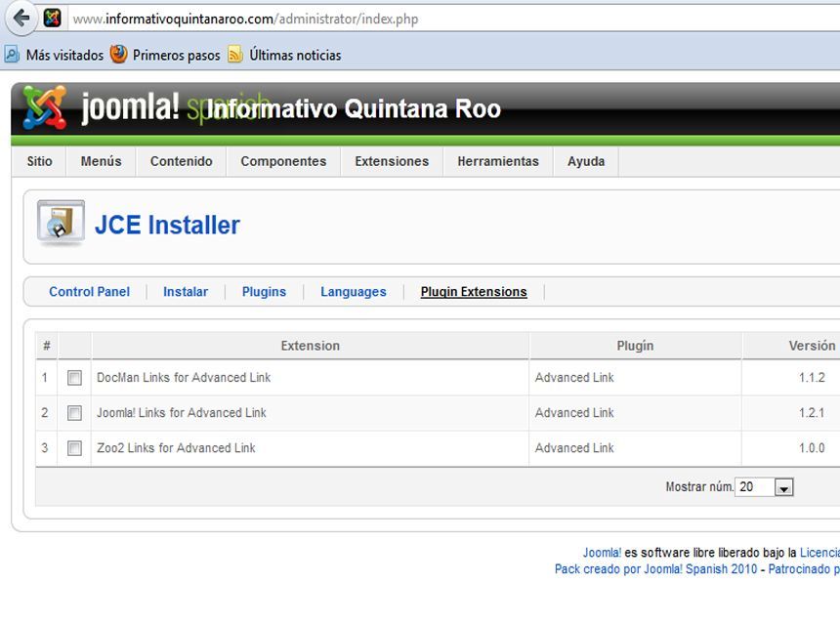Open the Contenido menu
Screen dimensions: 840x625
pos(181,161)
